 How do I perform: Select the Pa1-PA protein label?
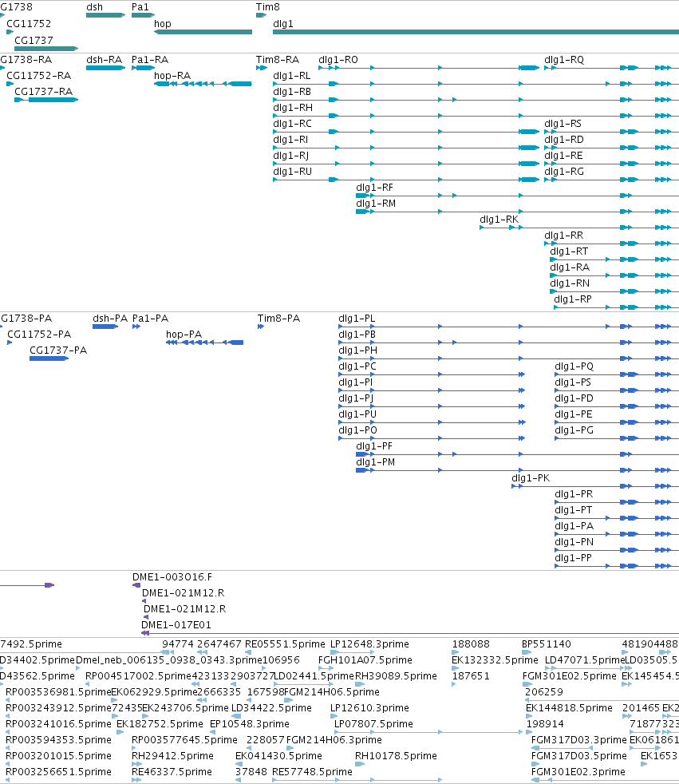150,319
